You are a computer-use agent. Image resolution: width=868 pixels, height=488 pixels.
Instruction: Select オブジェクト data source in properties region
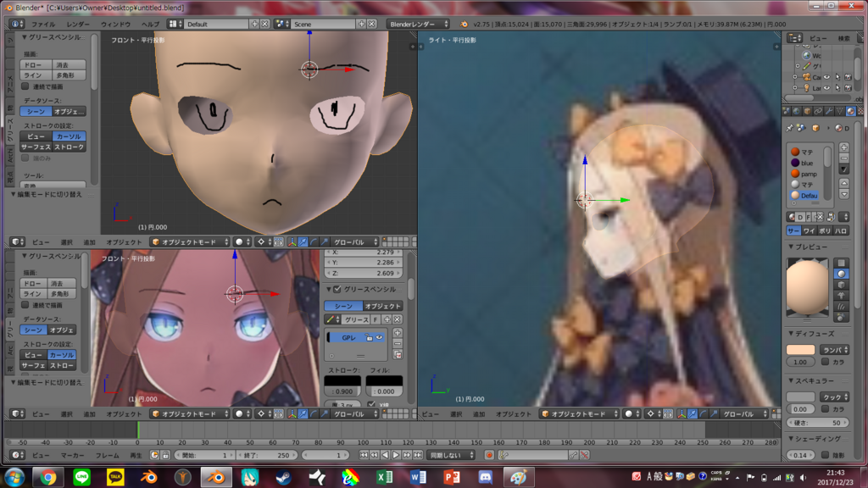382,306
